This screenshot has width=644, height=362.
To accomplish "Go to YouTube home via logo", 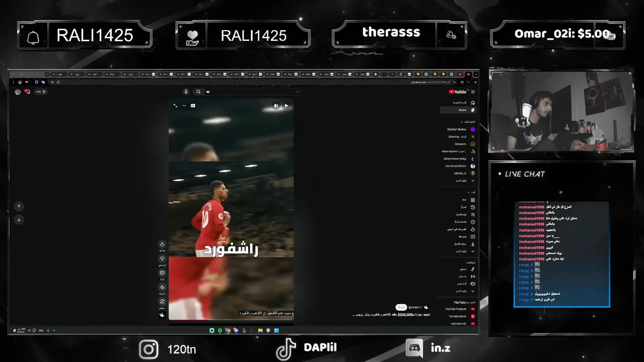I will [458, 92].
